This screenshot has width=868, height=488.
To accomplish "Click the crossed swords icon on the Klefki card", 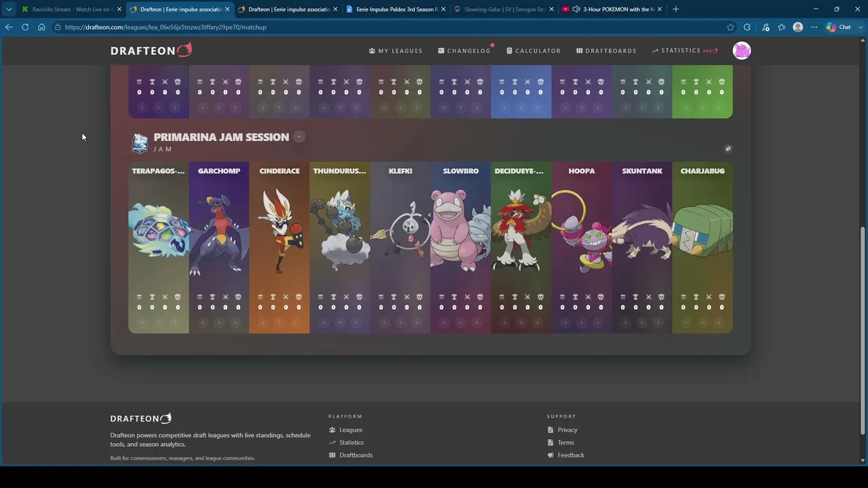I will (407, 297).
